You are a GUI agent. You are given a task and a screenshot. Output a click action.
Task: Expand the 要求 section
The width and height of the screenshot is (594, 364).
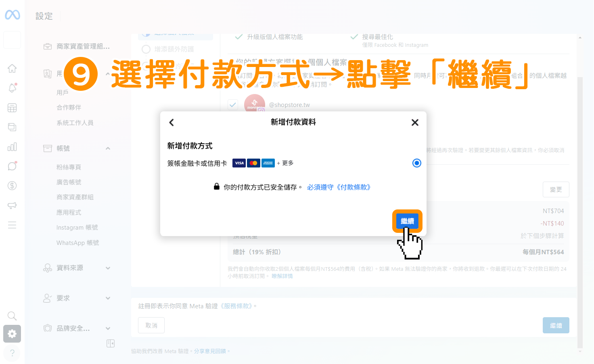point(108,298)
